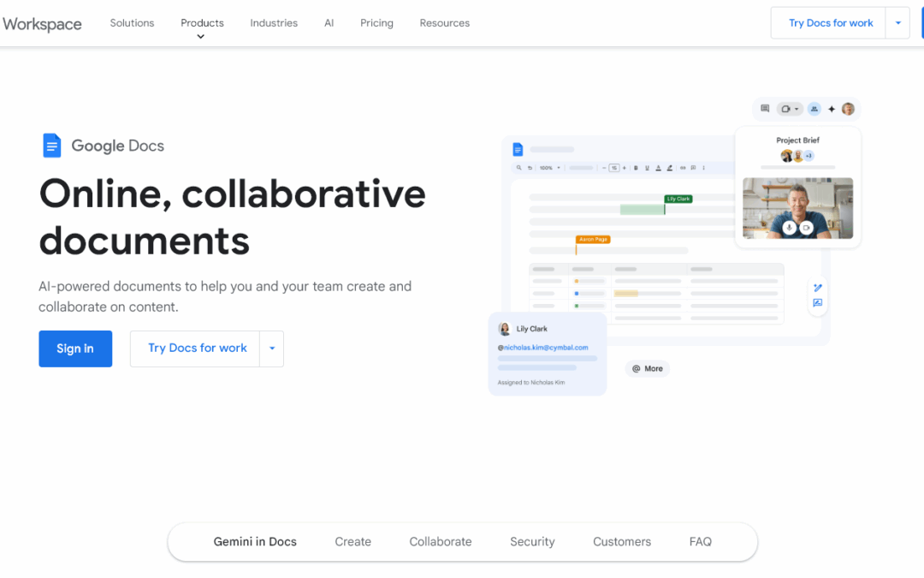Click the plus increase font size button

point(624,168)
